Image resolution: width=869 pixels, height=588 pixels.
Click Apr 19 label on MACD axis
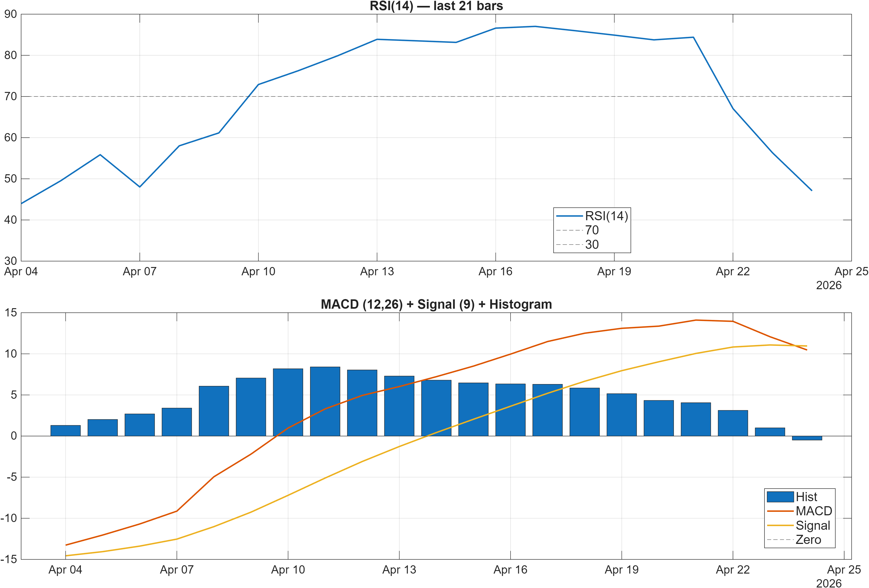621,570
